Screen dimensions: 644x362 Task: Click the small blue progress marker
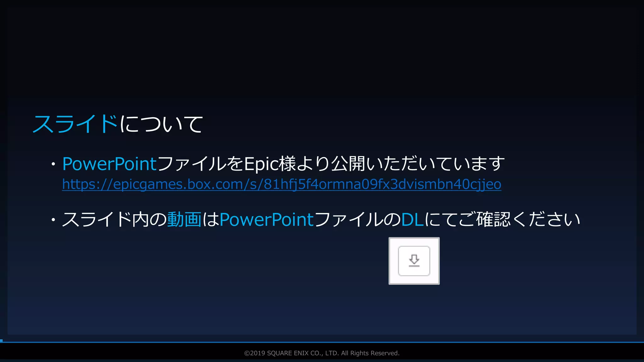click(1, 341)
